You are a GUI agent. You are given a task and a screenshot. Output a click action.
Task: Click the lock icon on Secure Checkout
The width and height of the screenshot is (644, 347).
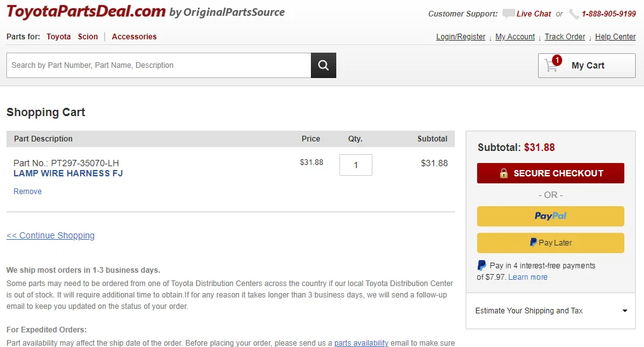[504, 173]
